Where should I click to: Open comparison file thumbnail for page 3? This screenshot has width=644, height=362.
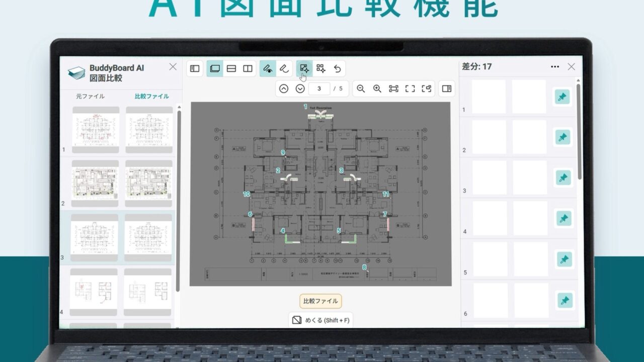click(148, 238)
